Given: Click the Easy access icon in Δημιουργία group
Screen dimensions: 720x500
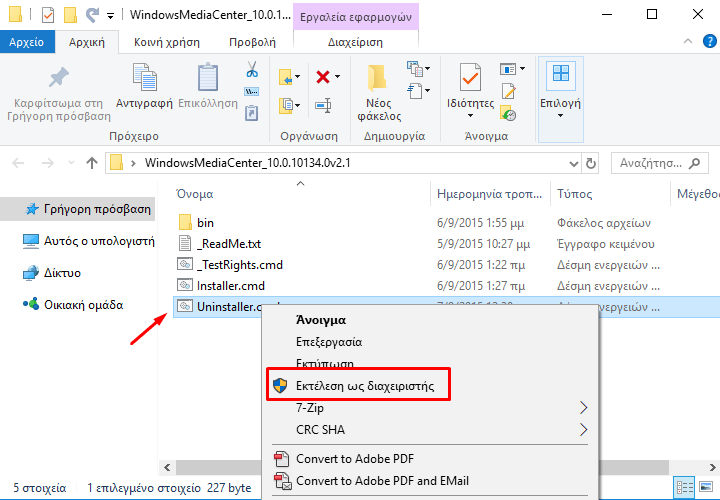Looking at the screenshot, I should (414, 90).
